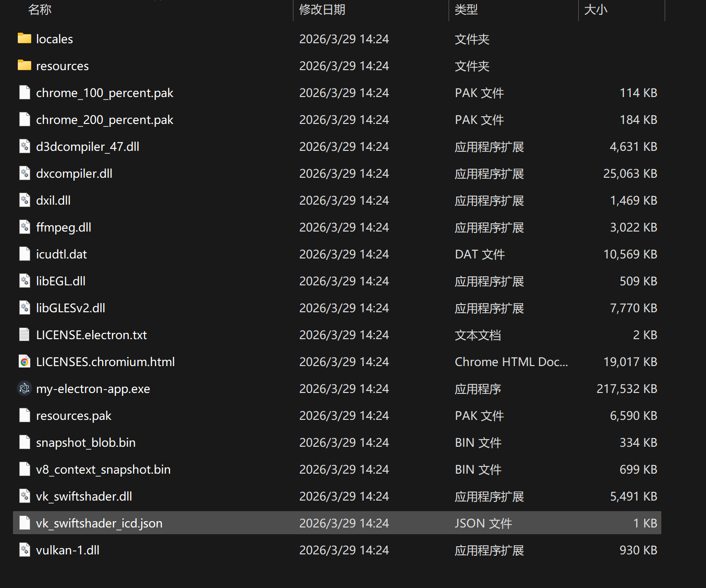Image resolution: width=706 pixels, height=588 pixels.
Task: Select the file name chrome_200_percent.pak
Action: click(105, 120)
